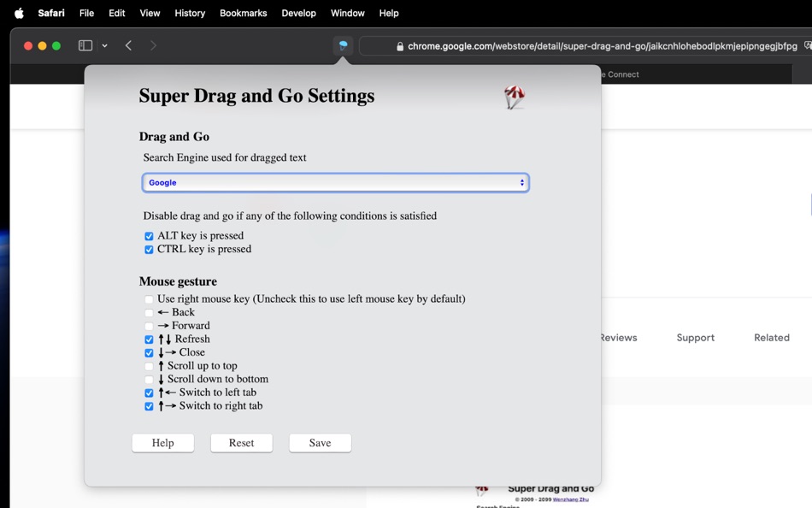This screenshot has height=508, width=812.
Task: Open the History menu
Action: pyautogui.click(x=190, y=13)
